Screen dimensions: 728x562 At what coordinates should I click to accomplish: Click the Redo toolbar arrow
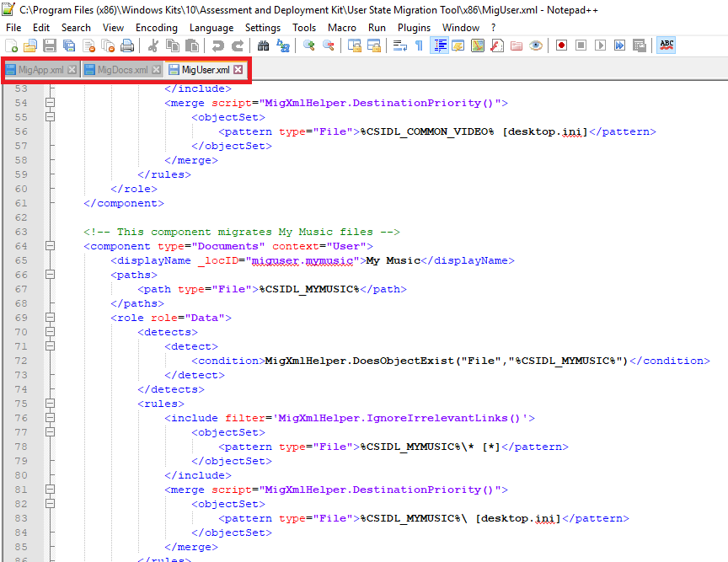coord(238,45)
